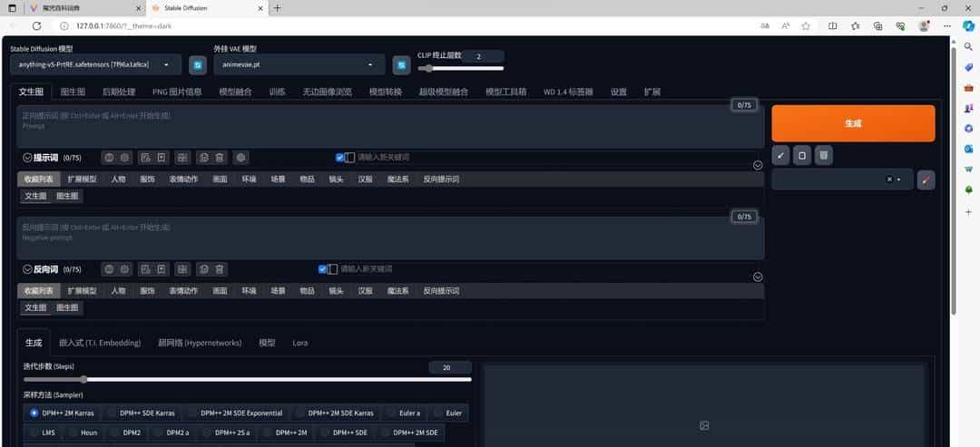Viewport: 980px width, 447px height.
Task: Reload the browser page
Action: point(37,26)
